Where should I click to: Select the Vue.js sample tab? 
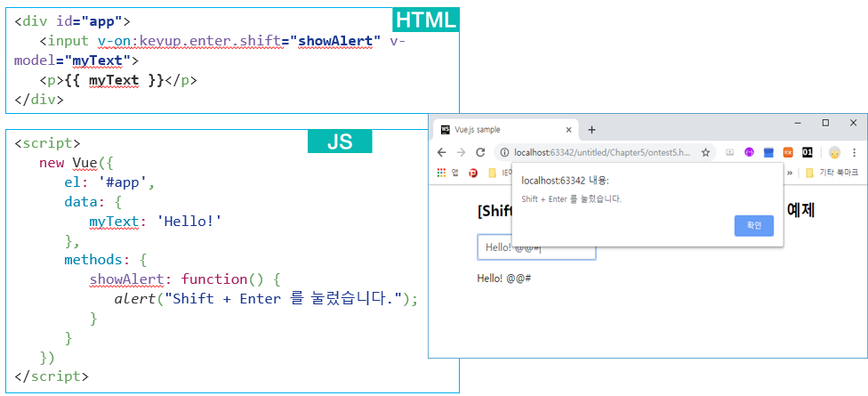pyautogui.click(x=505, y=130)
